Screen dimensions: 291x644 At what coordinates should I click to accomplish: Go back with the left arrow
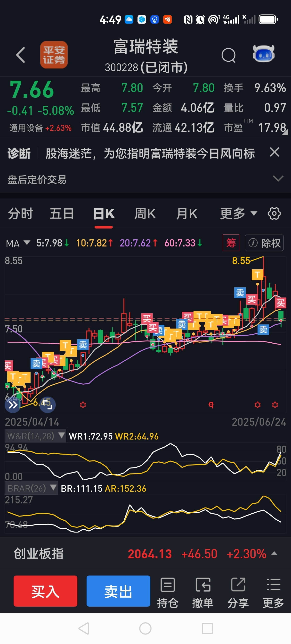click(x=20, y=55)
